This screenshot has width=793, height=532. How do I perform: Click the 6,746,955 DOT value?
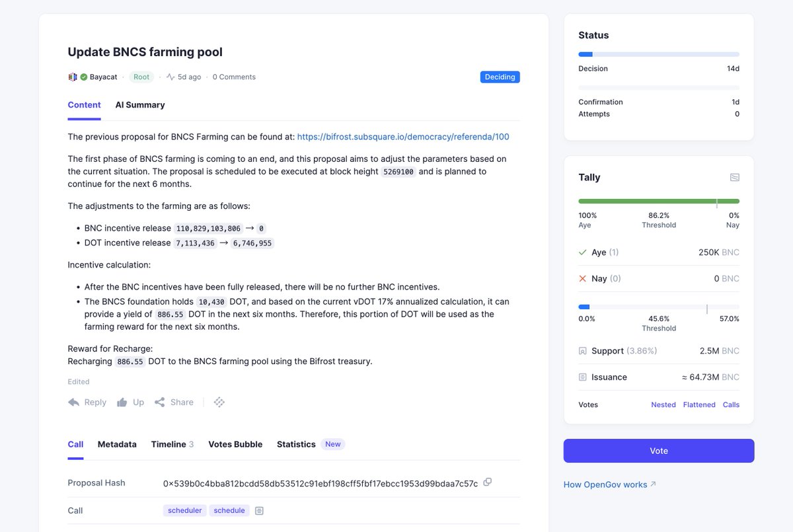click(x=252, y=243)
